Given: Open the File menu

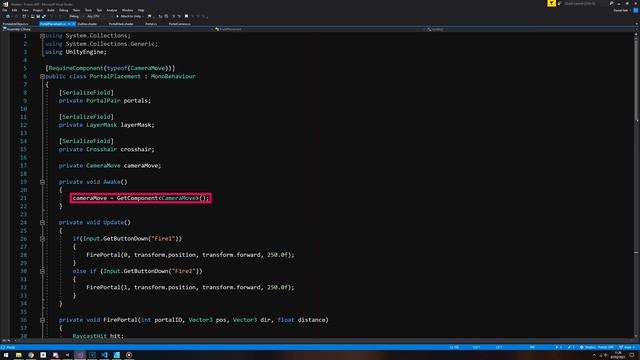Looking at the screenshot, I should pyautogui.click(x=5, y=10).
